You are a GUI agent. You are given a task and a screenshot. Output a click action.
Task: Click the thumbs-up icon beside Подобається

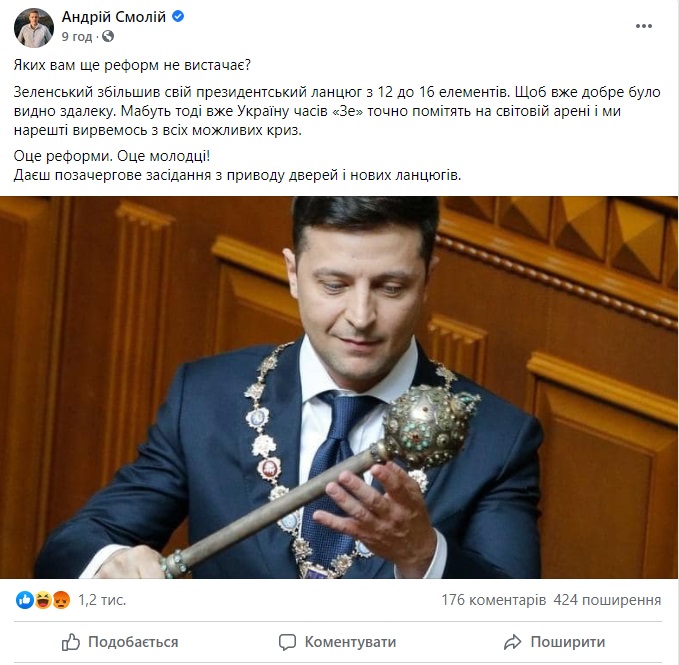tap(71, 642)
